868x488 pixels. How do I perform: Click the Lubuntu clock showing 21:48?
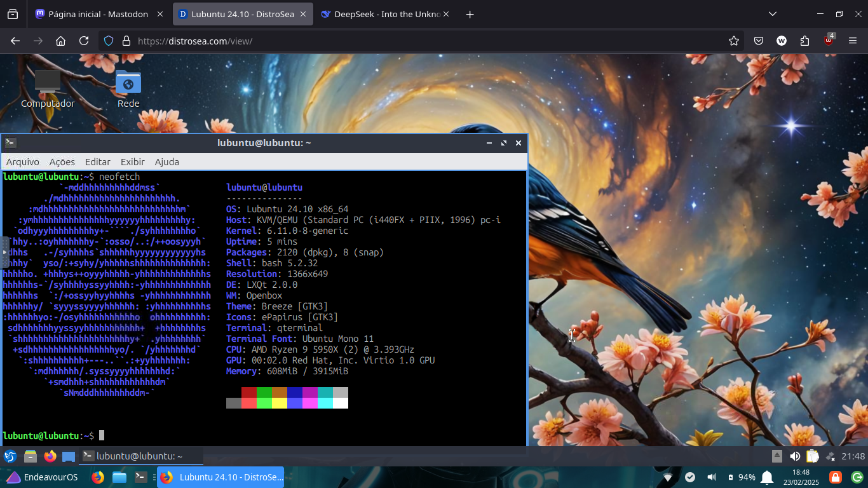tap(853, 456)
